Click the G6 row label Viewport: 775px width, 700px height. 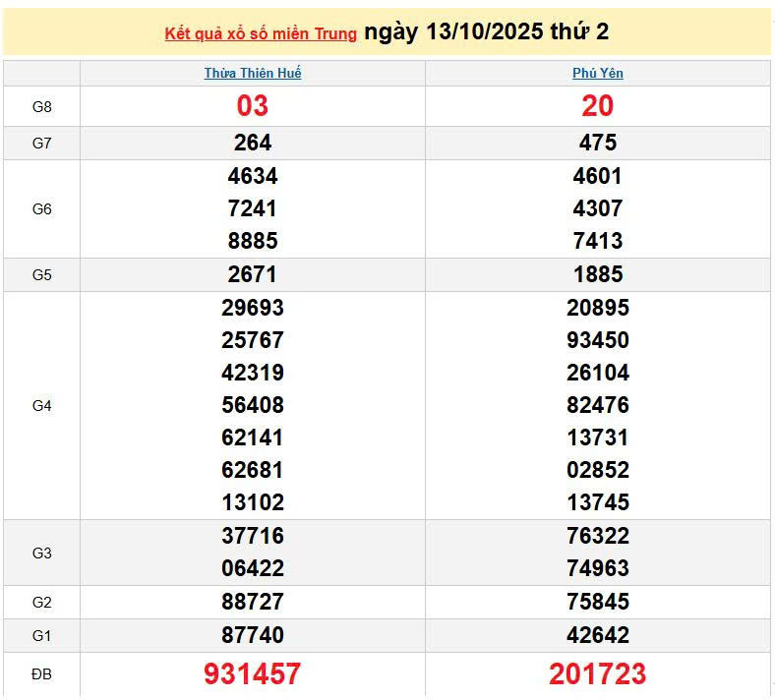pos(41,208)
